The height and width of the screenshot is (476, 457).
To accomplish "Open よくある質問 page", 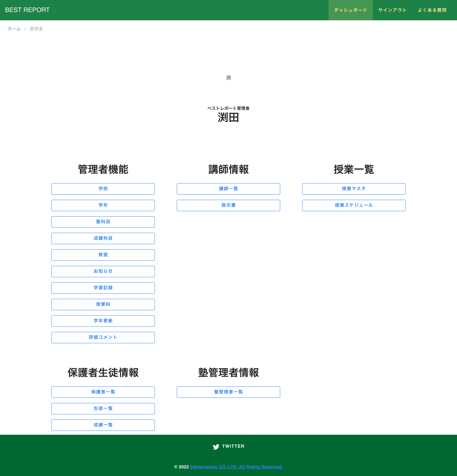I will pyautogui.click(x=432, y=10).
